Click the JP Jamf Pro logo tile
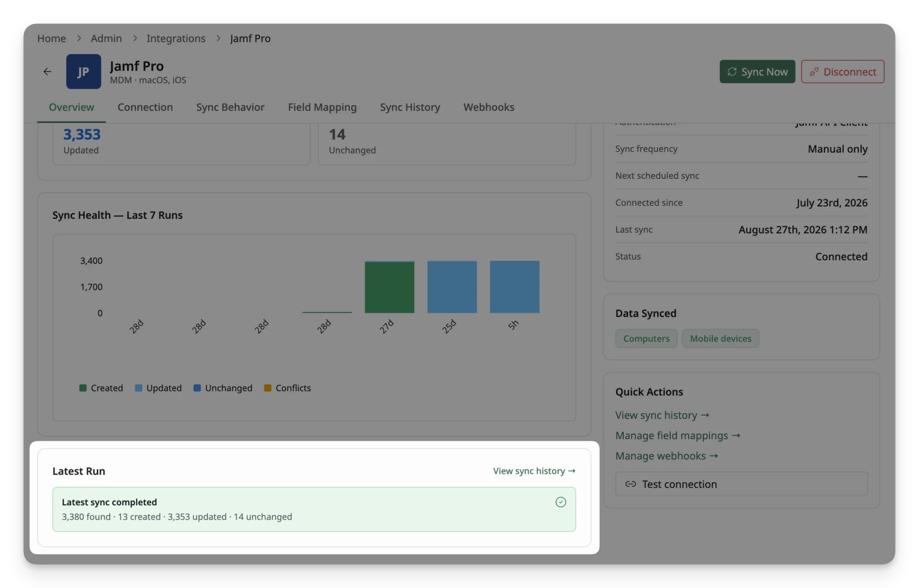The image size is (919, 588). tap(83, 71)
